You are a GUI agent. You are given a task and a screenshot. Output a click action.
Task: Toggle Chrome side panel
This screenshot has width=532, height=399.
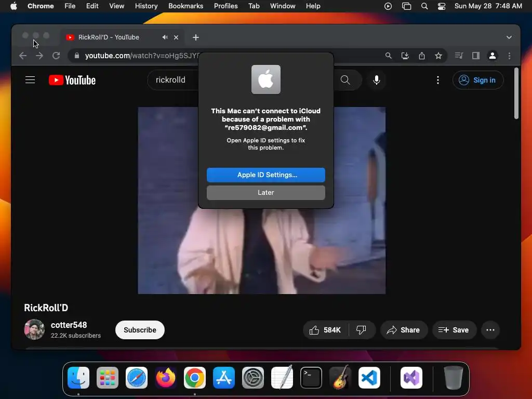[476, 56]
